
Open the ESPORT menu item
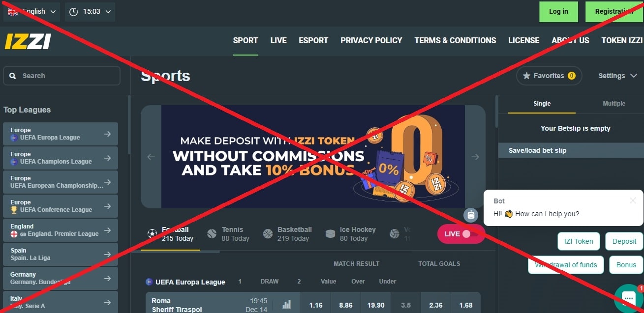click(313, 40)
